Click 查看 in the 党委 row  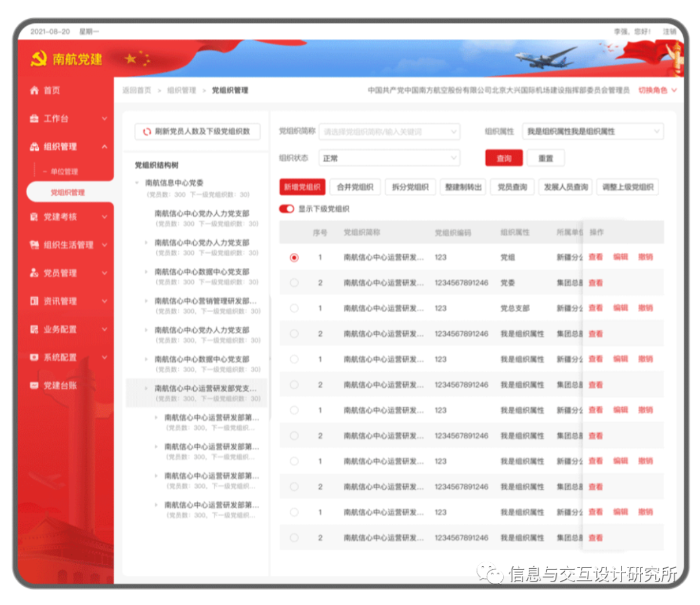pyautogui.click(x=596, y=283)
